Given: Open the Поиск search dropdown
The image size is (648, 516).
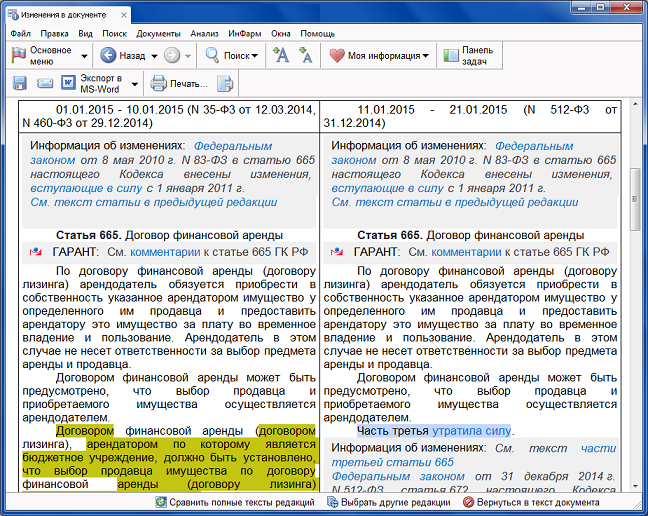Looking at the screenshot, I should 254,56.
